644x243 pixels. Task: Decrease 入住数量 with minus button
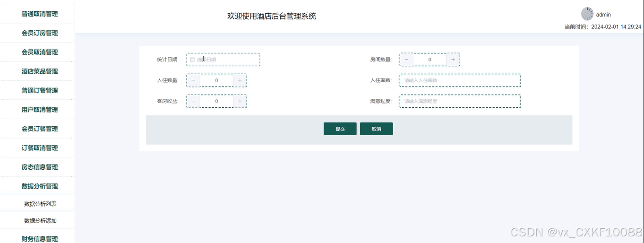[193, 80]
